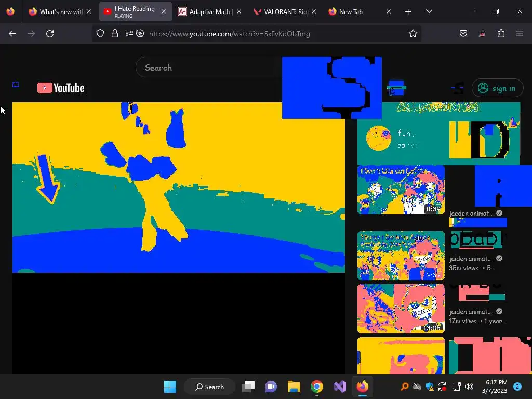Reload the current YouTube page
Image resolution: width=532 pixels, height=399 pixels.
pyautogui.click(x=50, y=34)
